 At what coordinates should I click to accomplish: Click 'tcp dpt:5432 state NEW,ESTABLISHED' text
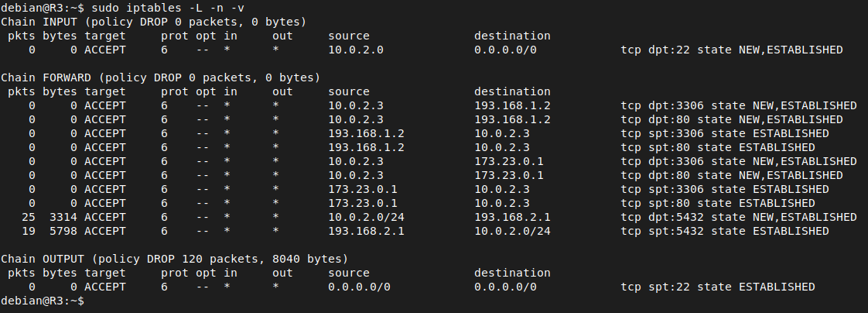point(739,217)
